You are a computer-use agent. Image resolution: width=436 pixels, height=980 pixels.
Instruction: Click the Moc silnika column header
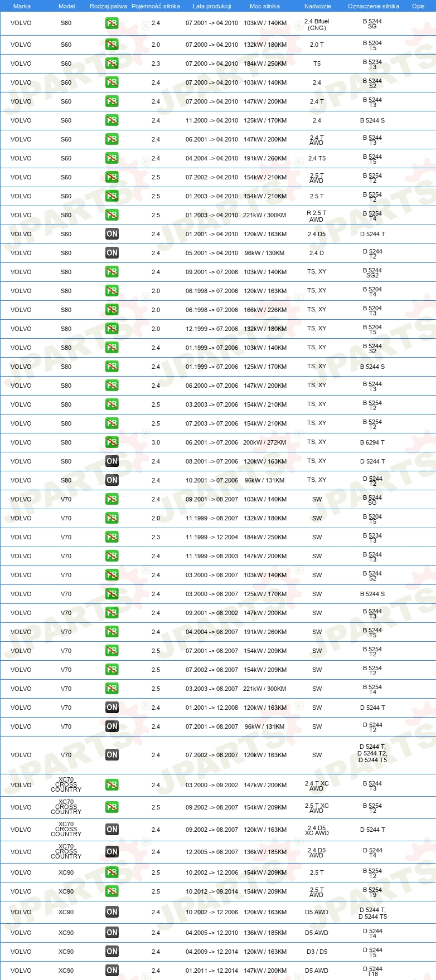point(265,6)
